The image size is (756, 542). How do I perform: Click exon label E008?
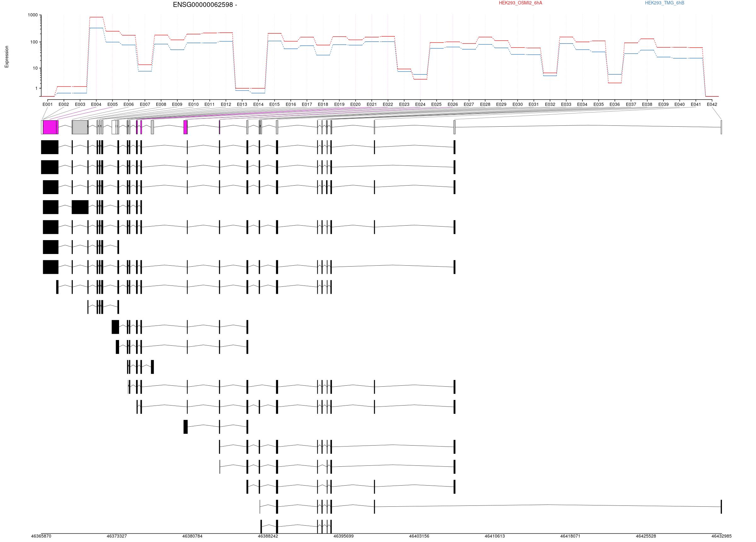[x=161, y=104]
